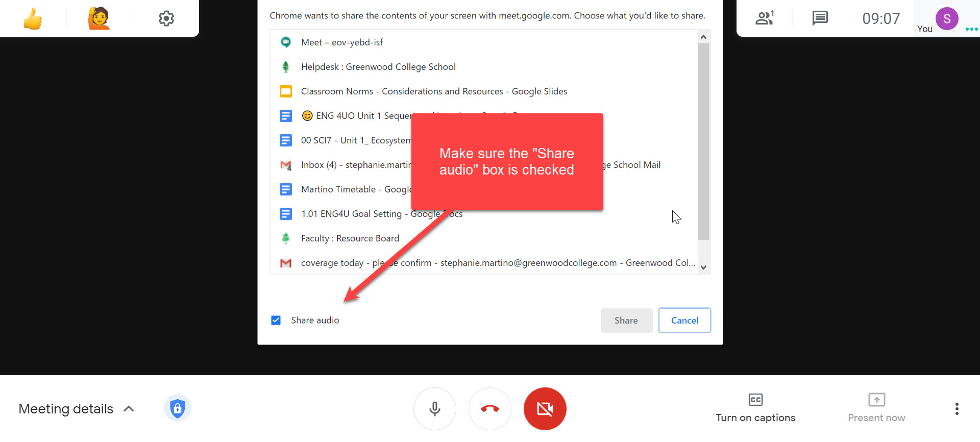The height and width of the screenshot is (442, 980).
Task: Open the settings gear icon
Action: pos(166,19)
